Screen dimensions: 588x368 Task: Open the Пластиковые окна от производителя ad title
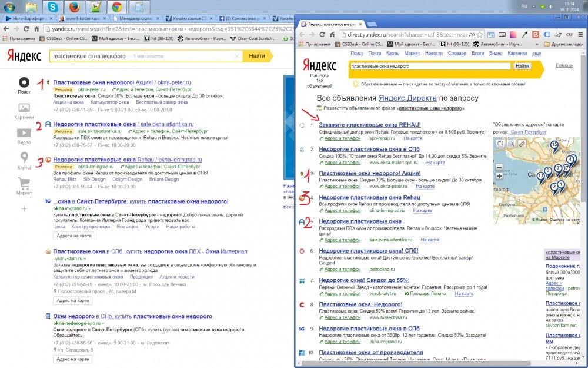click(371, 352)
